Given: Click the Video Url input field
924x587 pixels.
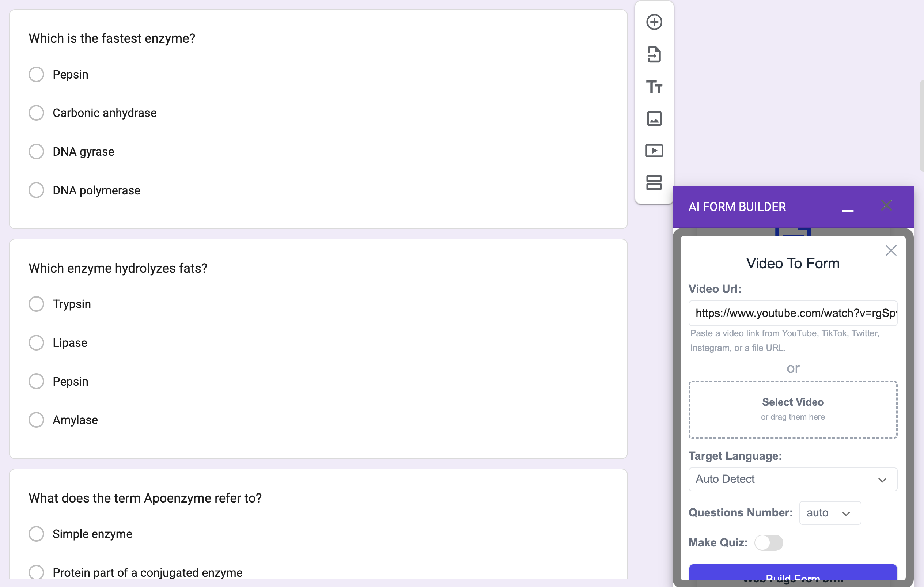Looking at the screenshot, I should click(x=792, y=313).
